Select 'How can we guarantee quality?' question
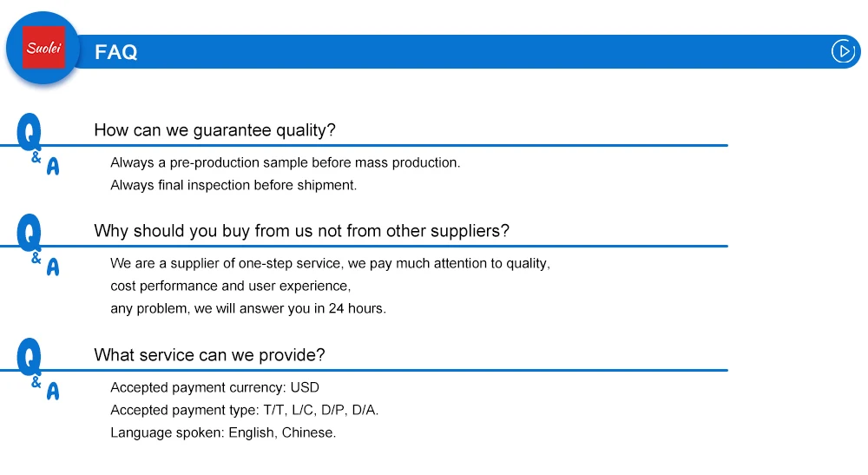 tap(214, 130)
